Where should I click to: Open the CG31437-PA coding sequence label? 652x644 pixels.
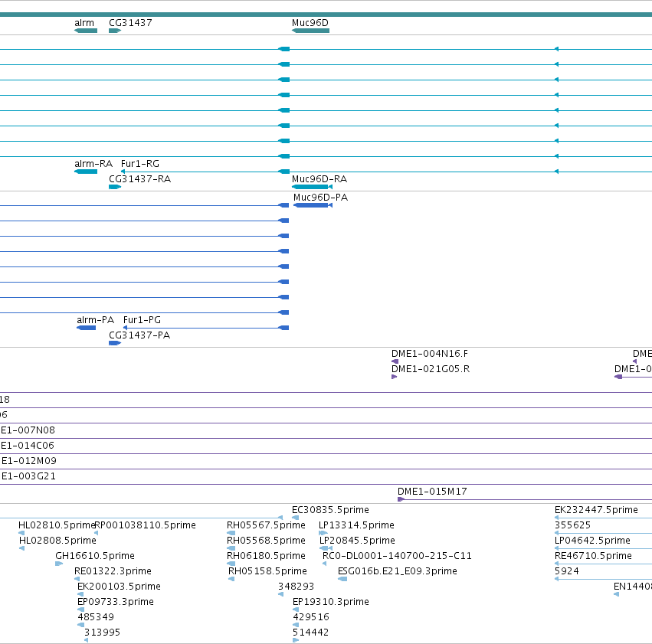(x=139, y=335)
